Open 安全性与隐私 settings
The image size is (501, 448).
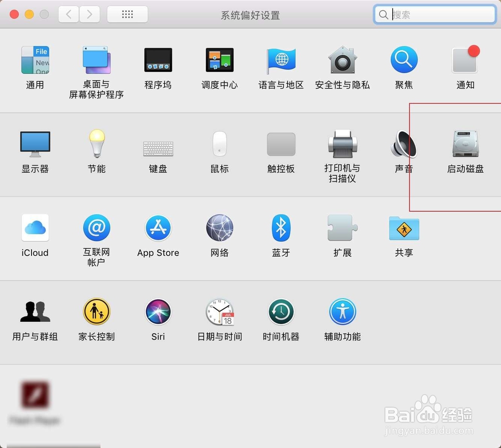click(x=342, y=60)
